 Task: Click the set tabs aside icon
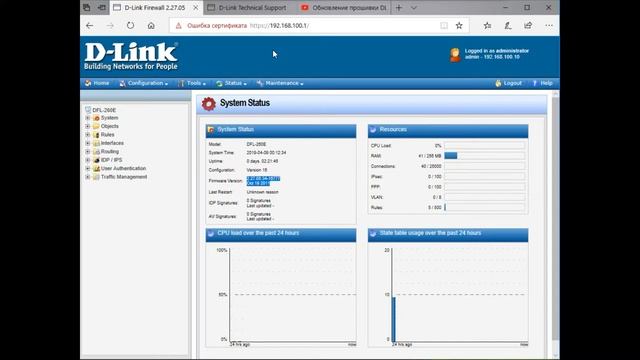102,7
